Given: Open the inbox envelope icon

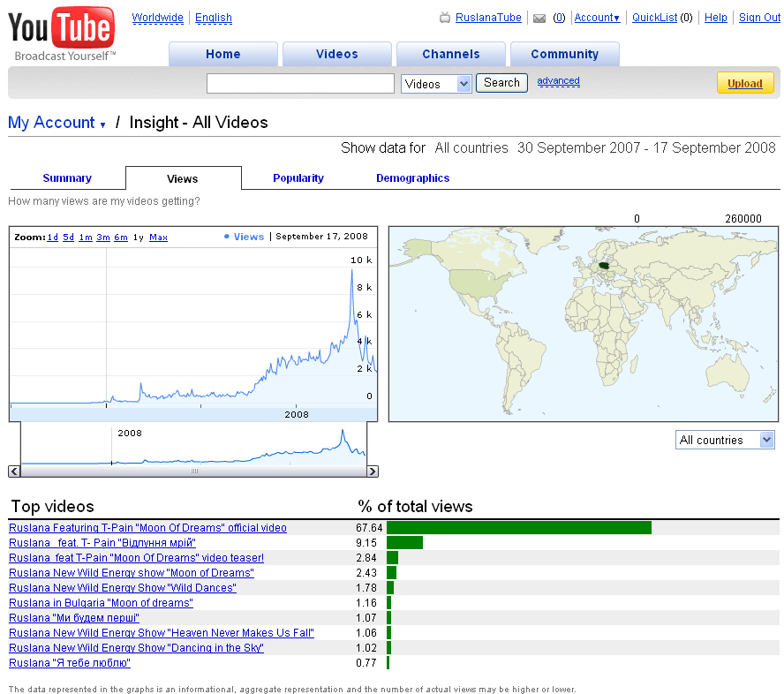Looking at the screenshot, I should pos(539,19).
